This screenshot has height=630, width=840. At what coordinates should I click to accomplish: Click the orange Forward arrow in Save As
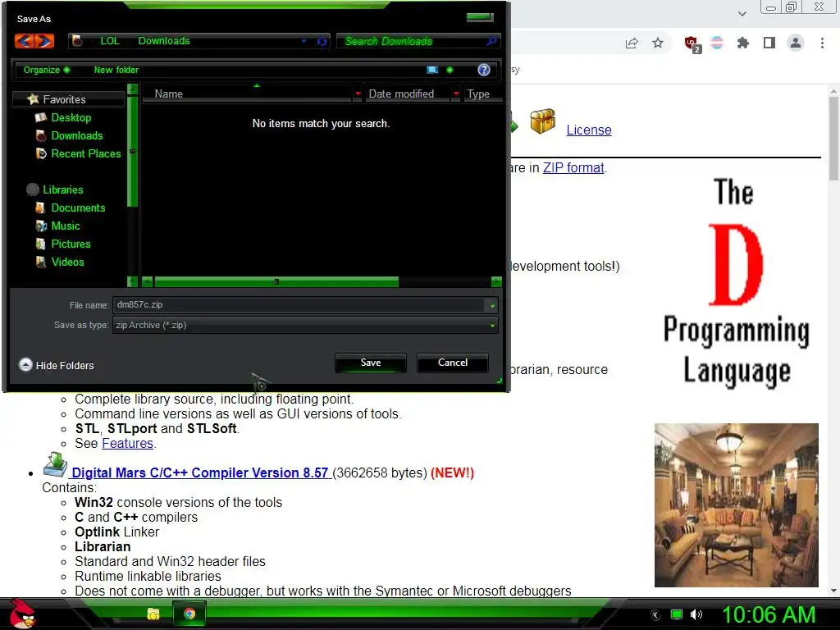click(45, 41)
